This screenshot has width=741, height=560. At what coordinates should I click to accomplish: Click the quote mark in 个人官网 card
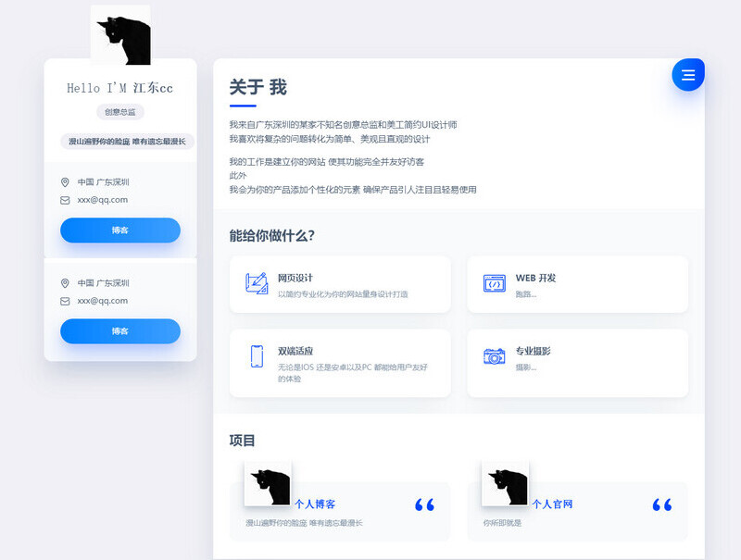point(661,504)
